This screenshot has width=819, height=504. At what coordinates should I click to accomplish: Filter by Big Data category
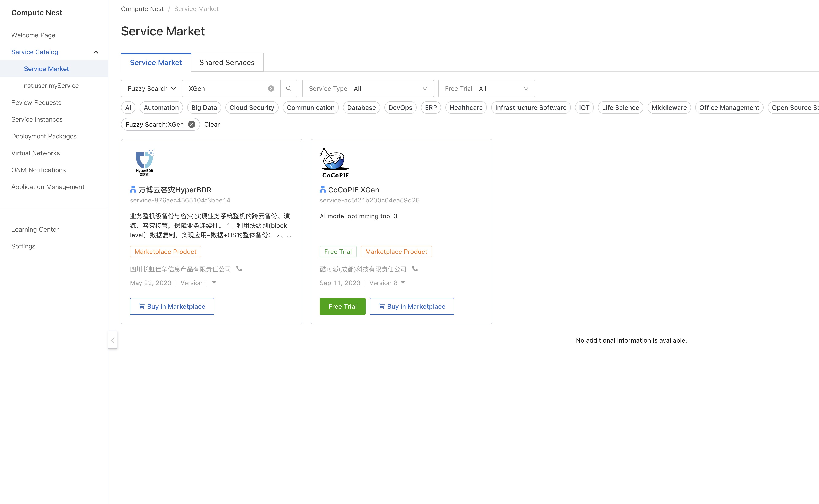[x=204, y=107]
